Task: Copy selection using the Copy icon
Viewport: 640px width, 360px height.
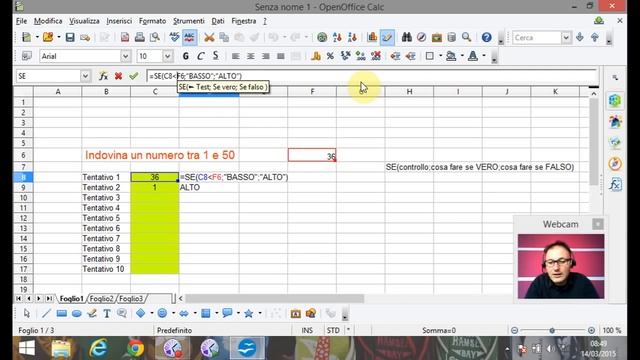Action: coord(224,38)
